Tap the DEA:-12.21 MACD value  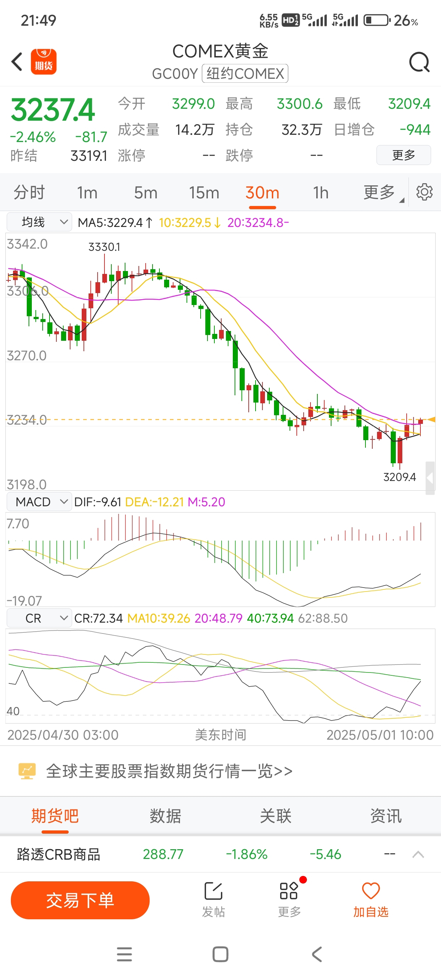[154, 502]
